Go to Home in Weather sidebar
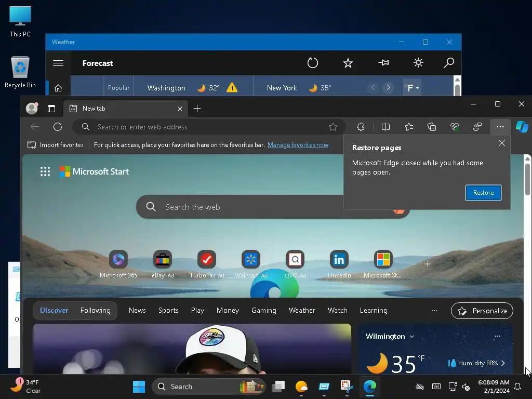 (x=58, y=88)
